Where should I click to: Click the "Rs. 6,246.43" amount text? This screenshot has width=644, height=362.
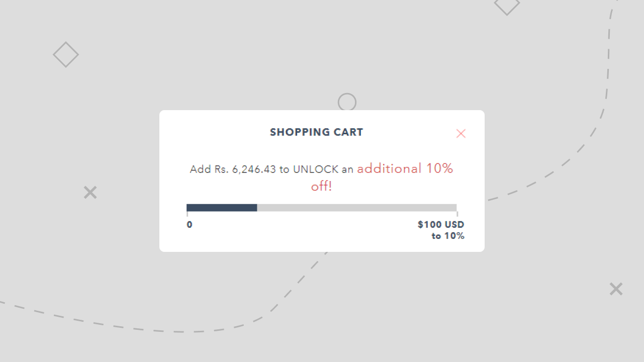coord(245,169)
